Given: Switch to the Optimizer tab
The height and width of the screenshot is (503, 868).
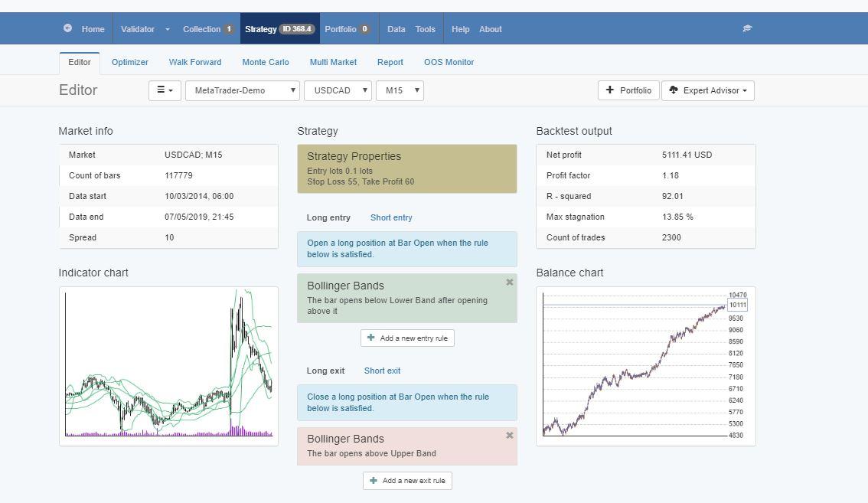Looking at the screenshot, I should (129, 62).
